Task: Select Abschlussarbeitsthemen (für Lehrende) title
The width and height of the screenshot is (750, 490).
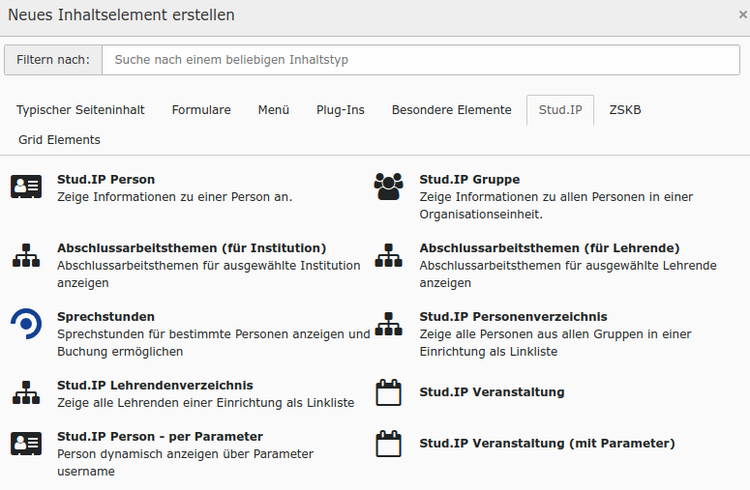Action: click(x=550, y=248)
